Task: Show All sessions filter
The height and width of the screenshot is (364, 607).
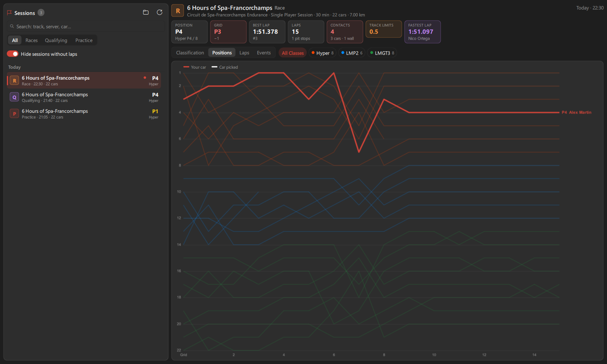Action: tap(15, 40)
